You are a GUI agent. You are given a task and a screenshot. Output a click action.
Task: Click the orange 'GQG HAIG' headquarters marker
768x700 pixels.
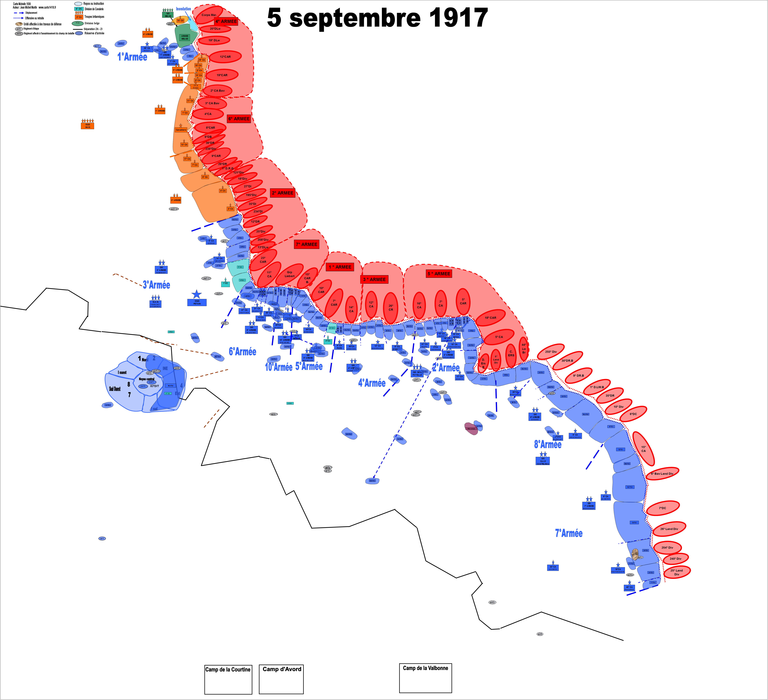(88, 126)
